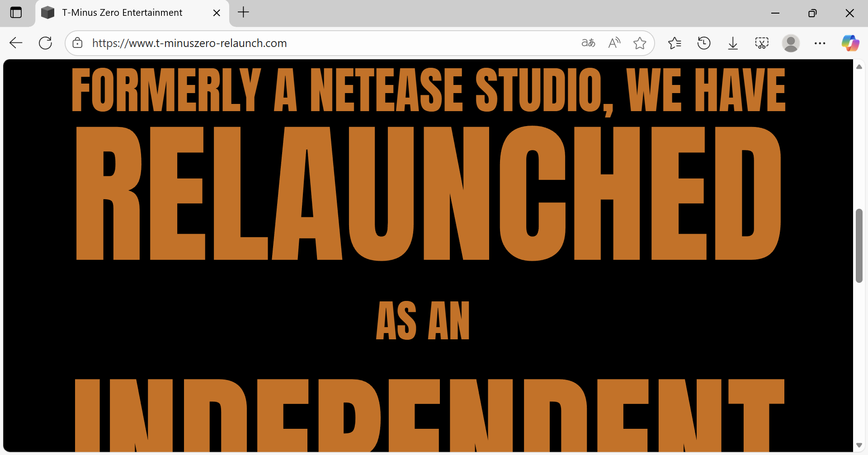Image resolution: width=868 pixels, height=455 pixels.
Task: Start Read Aloud for this page
Action: click(x=614, y=43)
